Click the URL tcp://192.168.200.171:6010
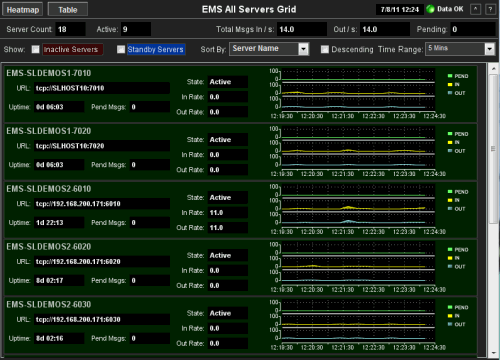 pyautogui.click(x=102, y=204)
